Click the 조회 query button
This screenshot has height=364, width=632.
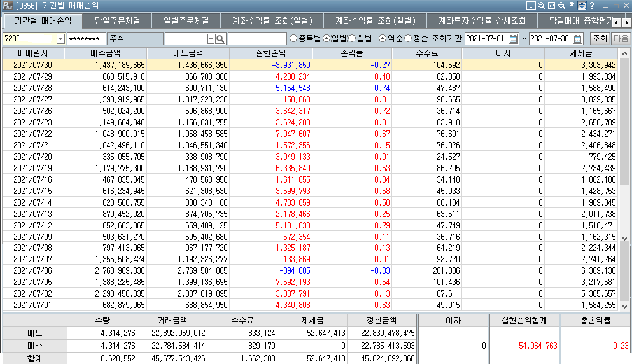(600, 39)
